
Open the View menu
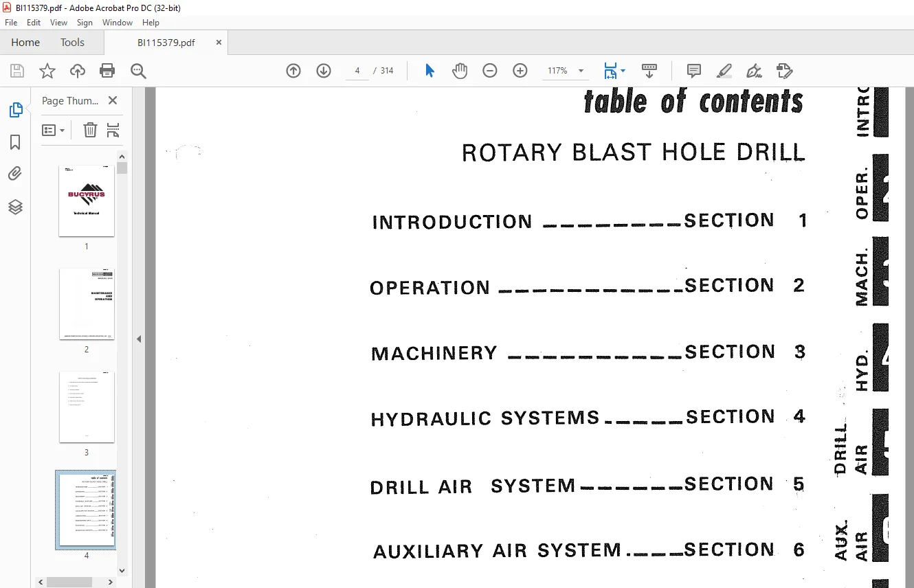pyautogui.click(x=58, y=23)
